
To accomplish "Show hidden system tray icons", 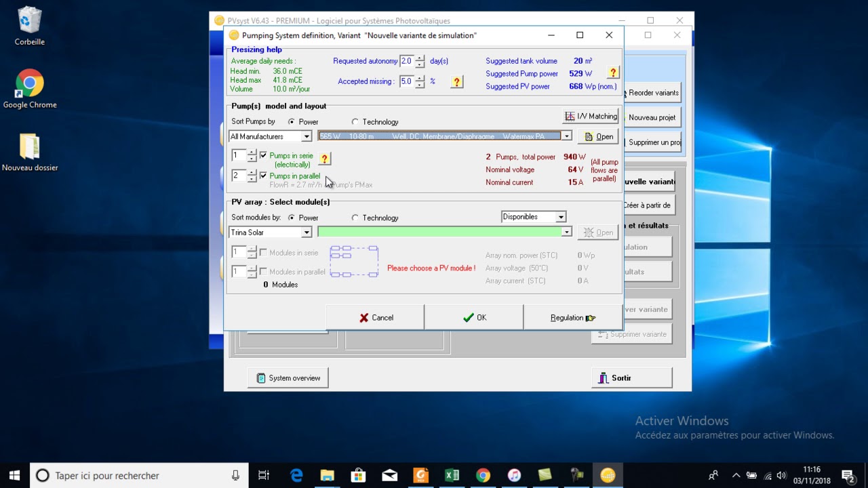I will [x=735, y=476].
